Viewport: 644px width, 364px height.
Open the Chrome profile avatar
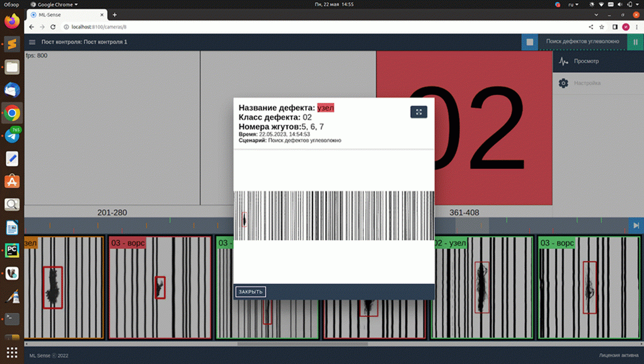click(x=626, y=27)
